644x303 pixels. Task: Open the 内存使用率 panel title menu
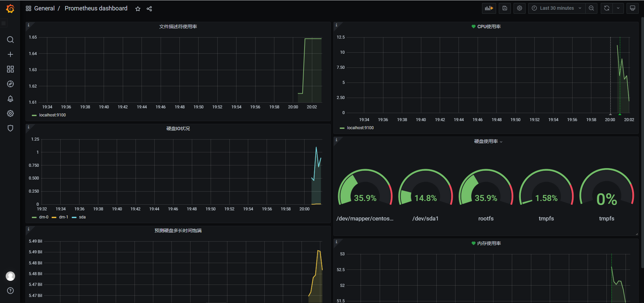coord(489,243)
